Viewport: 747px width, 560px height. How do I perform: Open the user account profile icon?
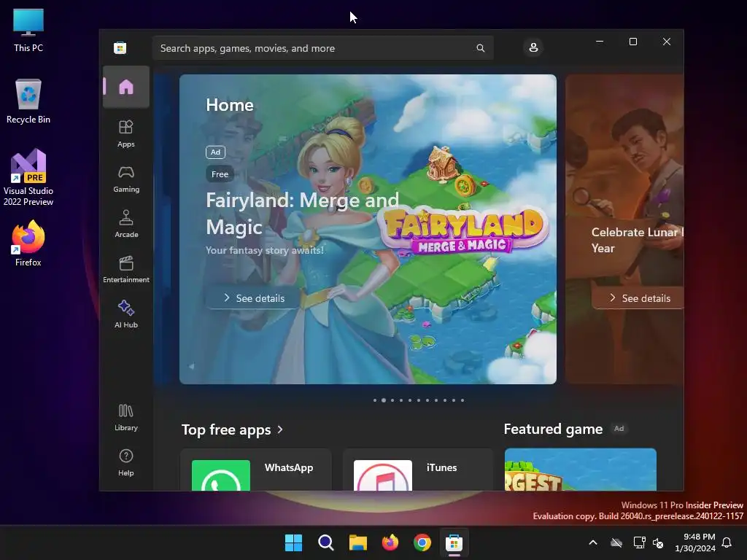tap(533, 47)
